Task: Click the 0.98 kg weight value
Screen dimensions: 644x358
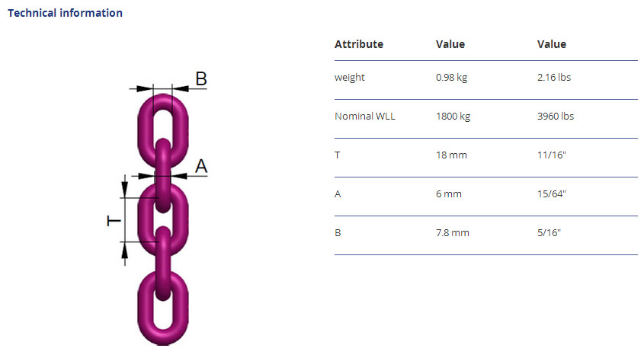Action: 451,78
